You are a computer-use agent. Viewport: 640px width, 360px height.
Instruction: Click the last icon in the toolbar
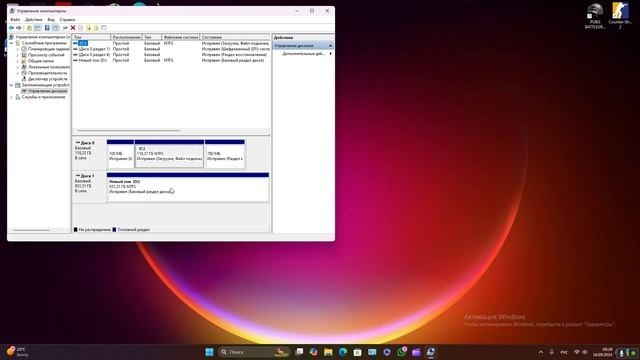click(x=104, y=28)
